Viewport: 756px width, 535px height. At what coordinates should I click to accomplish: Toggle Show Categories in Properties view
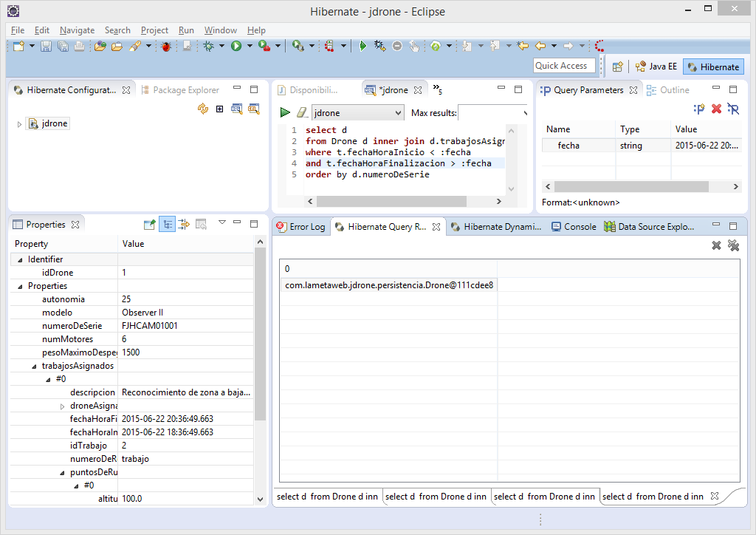click(x=167, y=225)
